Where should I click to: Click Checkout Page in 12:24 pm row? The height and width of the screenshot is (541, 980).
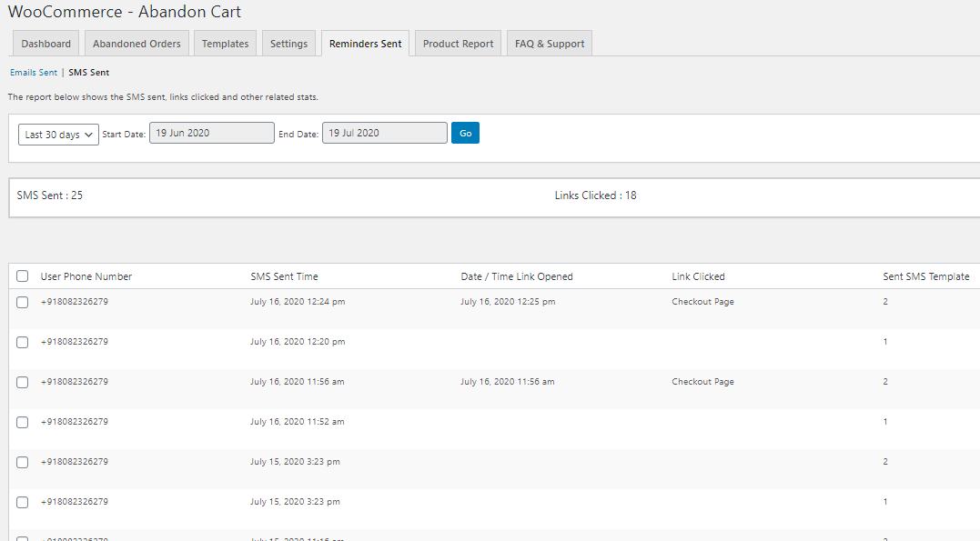click(702, 301)
